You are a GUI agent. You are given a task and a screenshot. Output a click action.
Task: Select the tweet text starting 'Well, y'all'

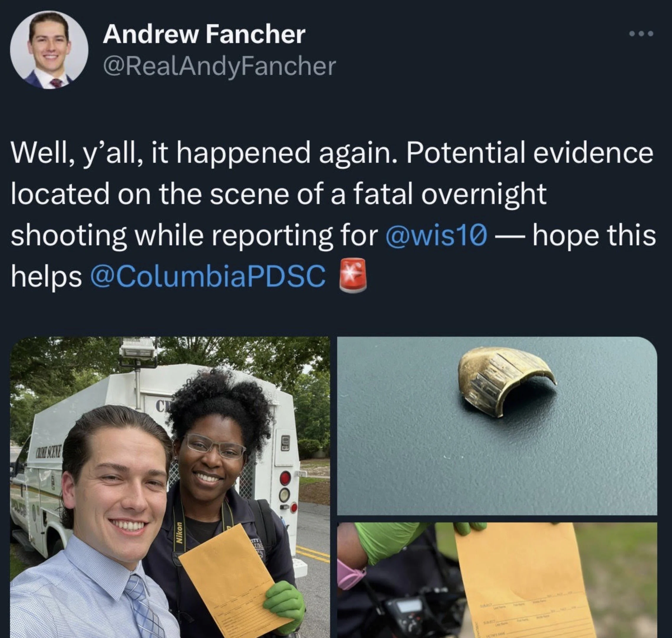(333, 214)
